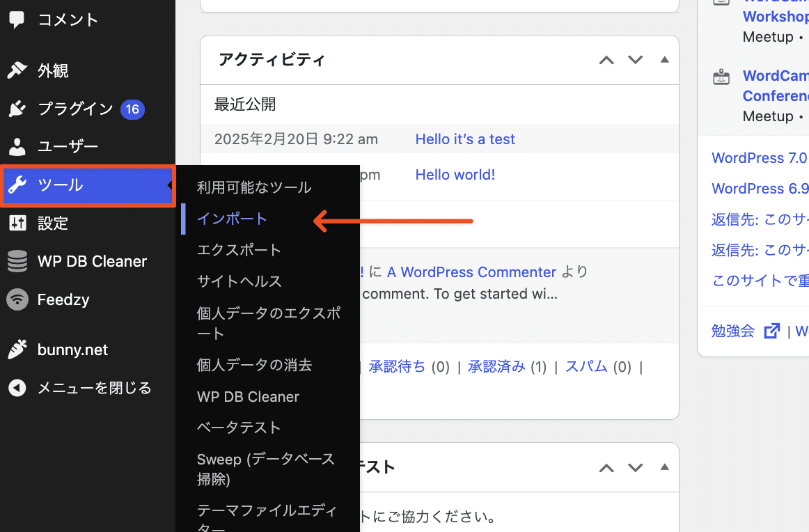Viewport: 809px width, 532px height.
Task: Collapse the bottom テスト widget using its triangle
Action: tap(663, 467)
